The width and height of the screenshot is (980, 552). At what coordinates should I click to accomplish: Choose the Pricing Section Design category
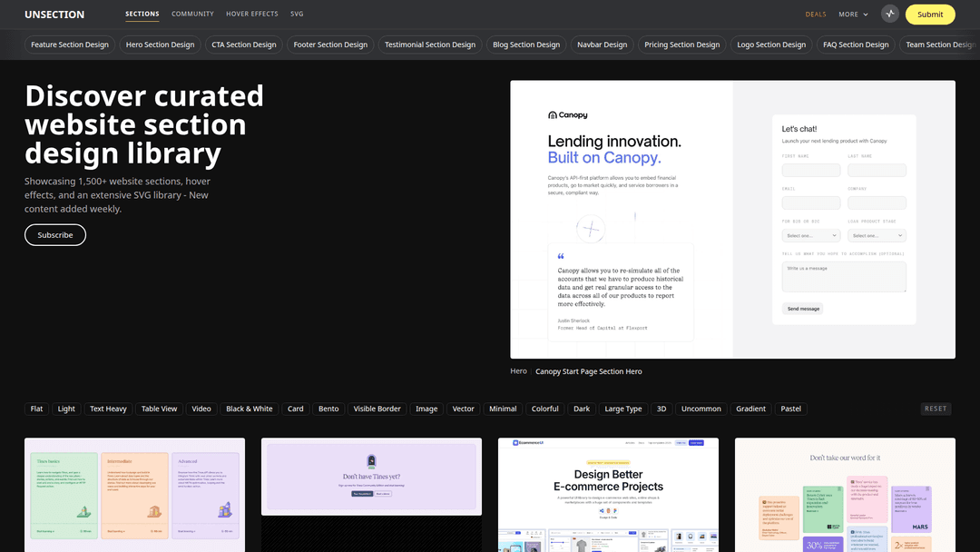(681, 44)
